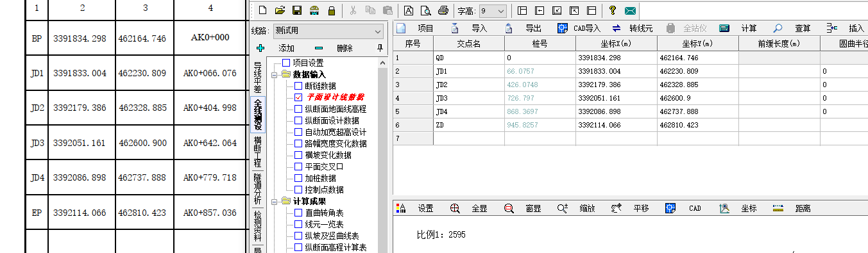The image size is (868, 253).
Task: Click the padlock icon in the toolbar
Action: coord(332,11)
